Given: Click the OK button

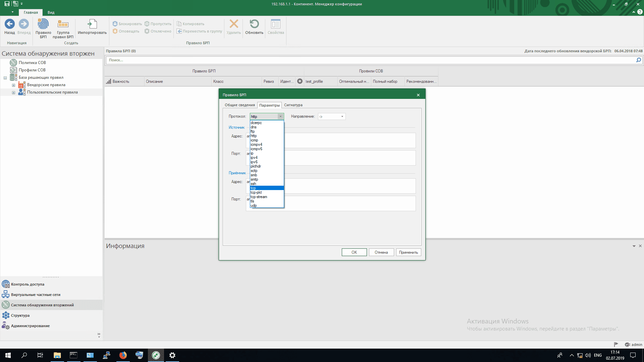Looking at the screenshot, I should pos(354,252).
